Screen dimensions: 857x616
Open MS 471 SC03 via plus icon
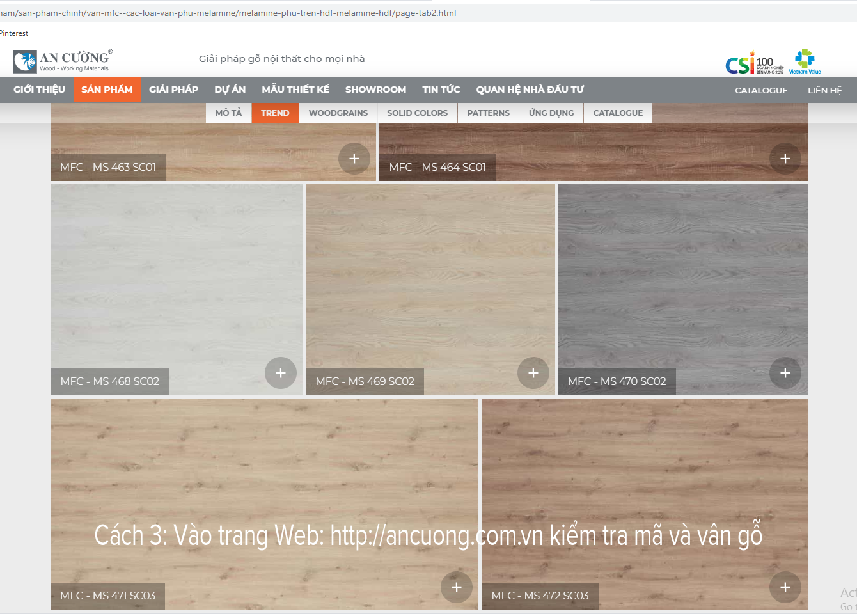(457, 587)
